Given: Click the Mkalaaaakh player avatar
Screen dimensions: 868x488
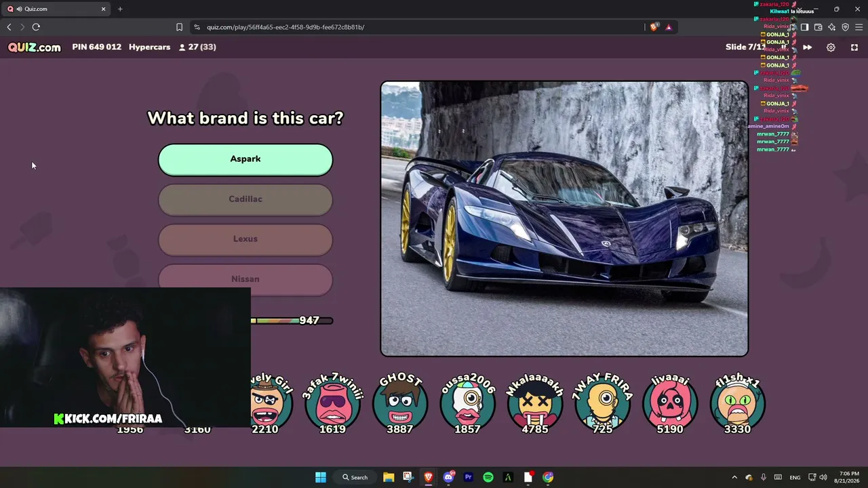Looking at the screenshot, I should [535, 403].
